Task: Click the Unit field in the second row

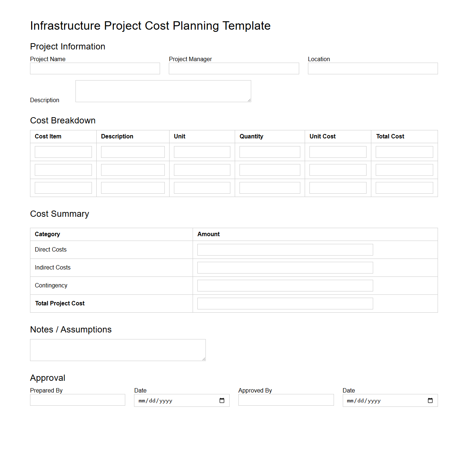Action: pyautogui.click(x=201, y=170)
